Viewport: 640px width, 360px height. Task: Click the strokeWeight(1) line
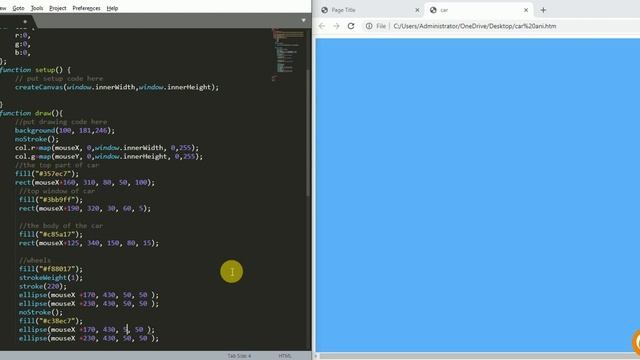51,278
